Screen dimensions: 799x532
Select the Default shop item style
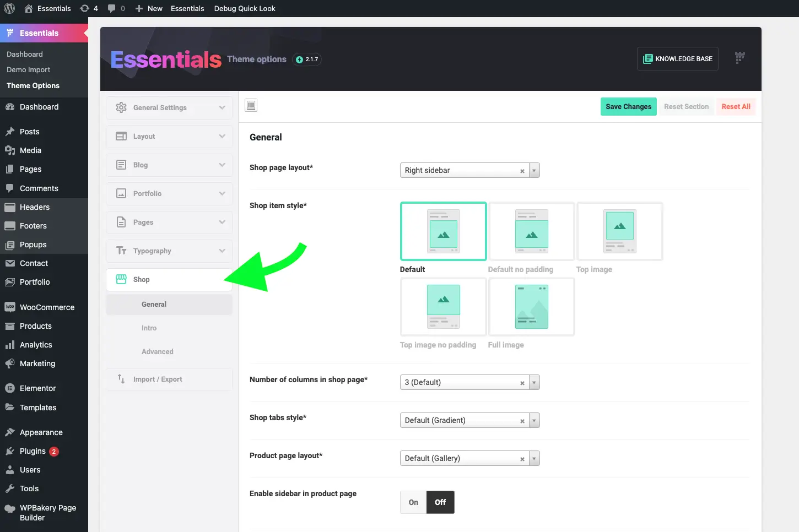(x=443, y=231)
